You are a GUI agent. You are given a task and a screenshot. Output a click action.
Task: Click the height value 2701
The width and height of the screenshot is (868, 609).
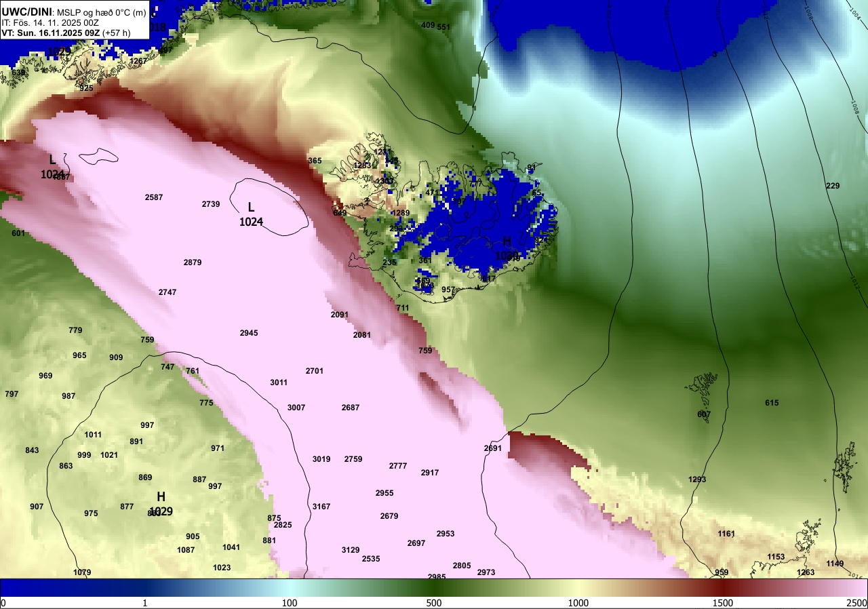click(315, 371)
